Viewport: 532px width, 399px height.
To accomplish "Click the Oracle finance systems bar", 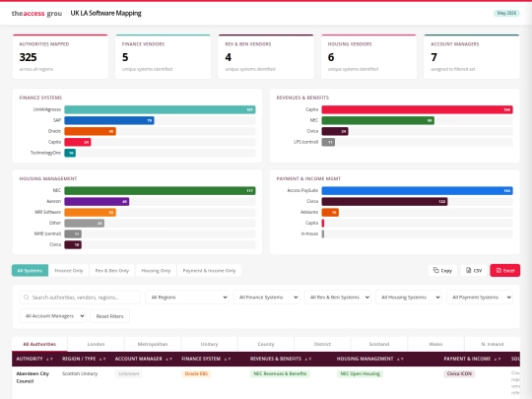I will coord(91,131).
